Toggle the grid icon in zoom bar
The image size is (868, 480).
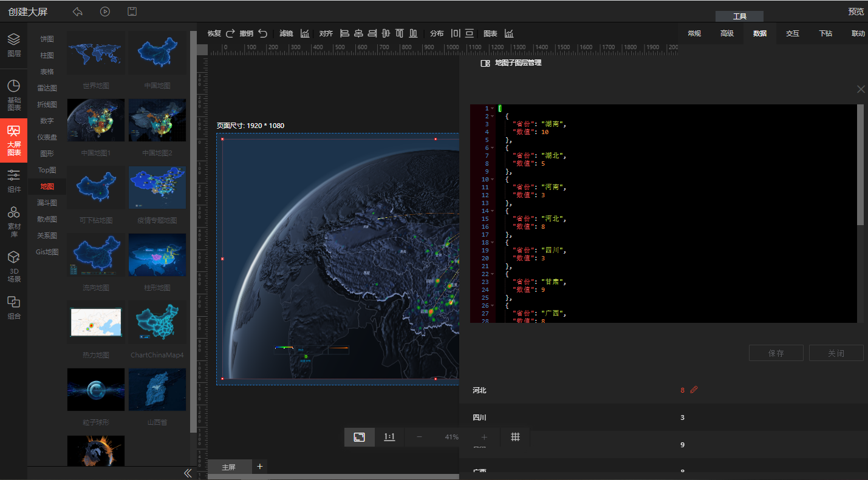click(x=515, y=437)
